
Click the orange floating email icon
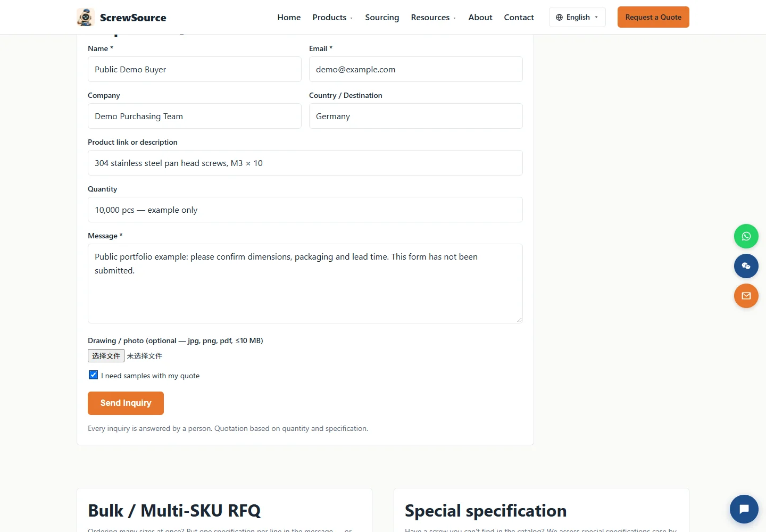[746, 296]
